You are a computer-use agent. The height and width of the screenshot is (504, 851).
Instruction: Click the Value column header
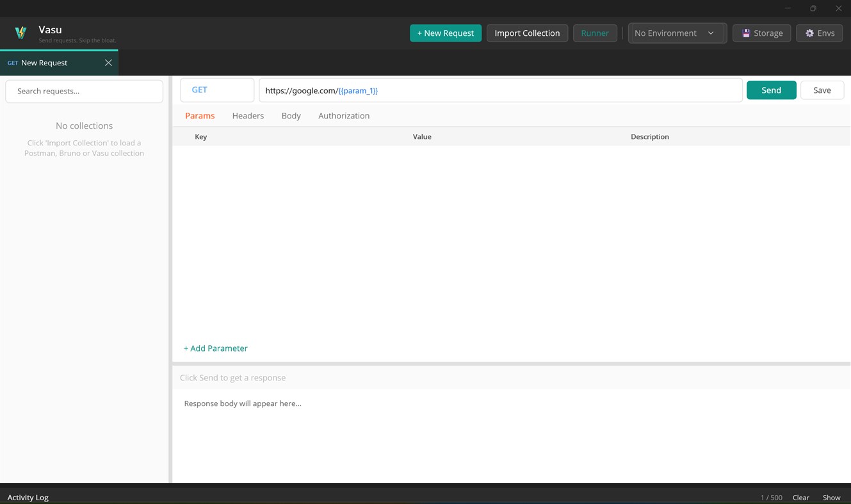pyautogui.click(x=422, y=136)
